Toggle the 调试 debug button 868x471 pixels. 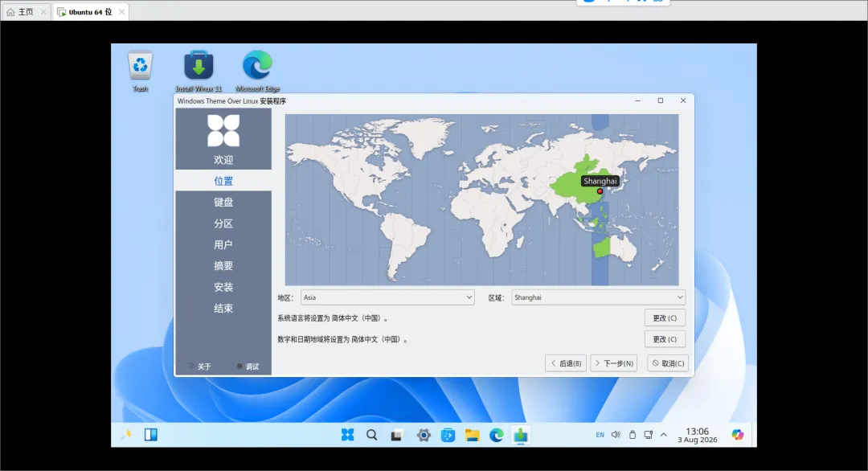(248, 367)
